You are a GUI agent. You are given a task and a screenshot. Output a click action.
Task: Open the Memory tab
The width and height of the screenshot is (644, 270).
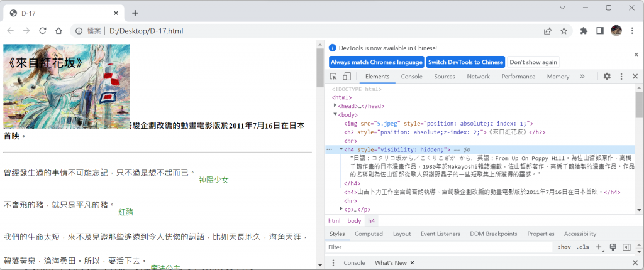[558, 77]
